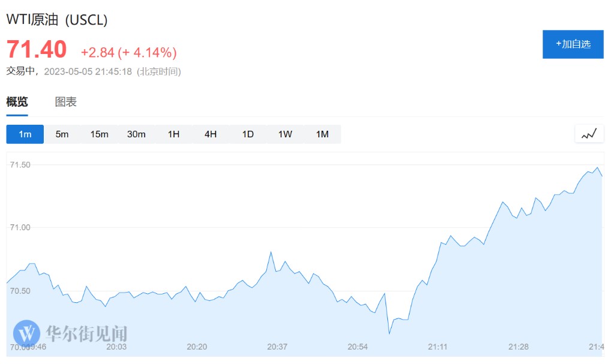
Task: Show the 1D daily chart
Action: coord(248,134)
